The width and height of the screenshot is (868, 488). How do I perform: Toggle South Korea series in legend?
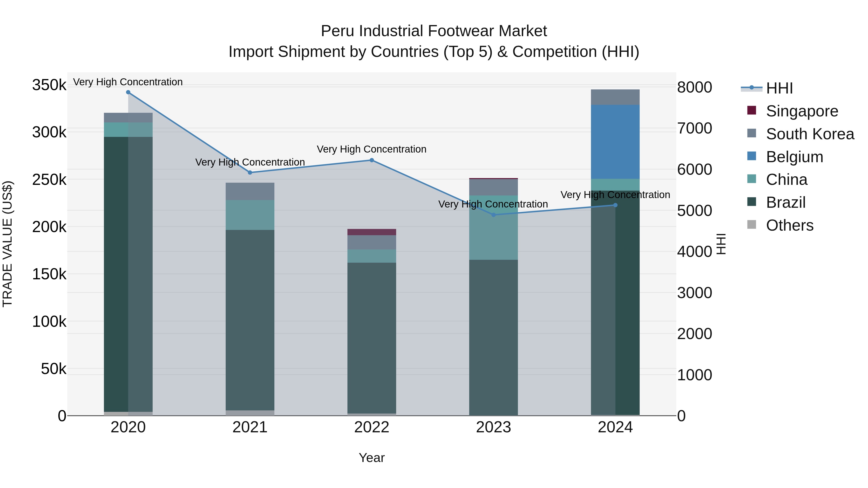[x=800, y=134]
